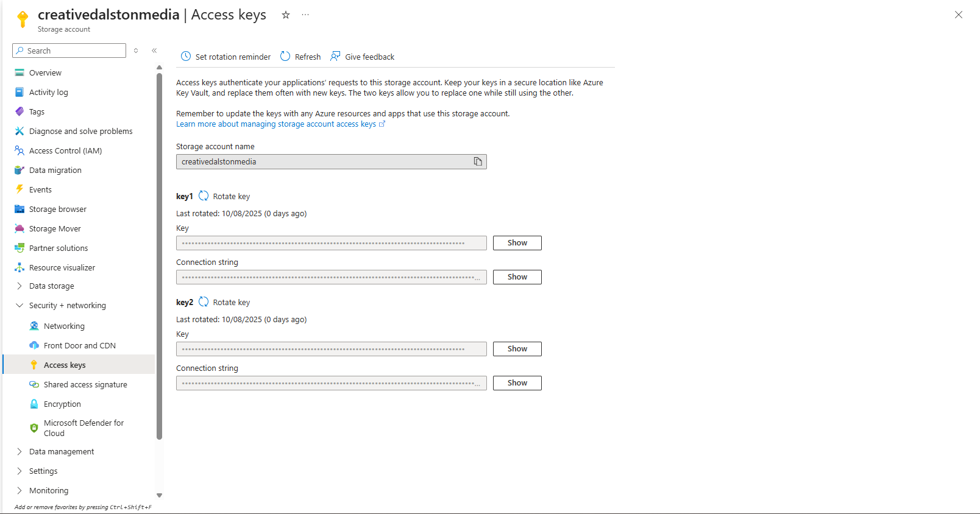This screenshot has width=980, height=514.
Task: Open Storage browser icon
Action: 20,209
